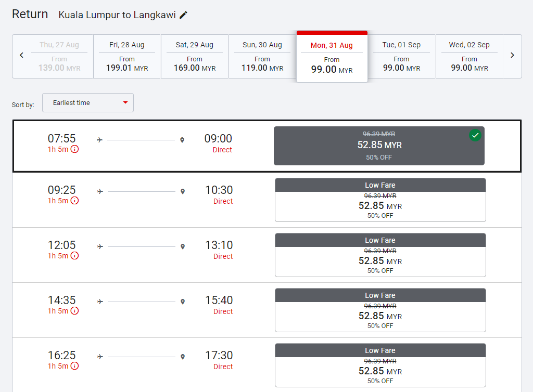Click the Sat, 29 Aug date tab
Image resolution: width=533 pixels, height=392 pixels.
(195, 56)
